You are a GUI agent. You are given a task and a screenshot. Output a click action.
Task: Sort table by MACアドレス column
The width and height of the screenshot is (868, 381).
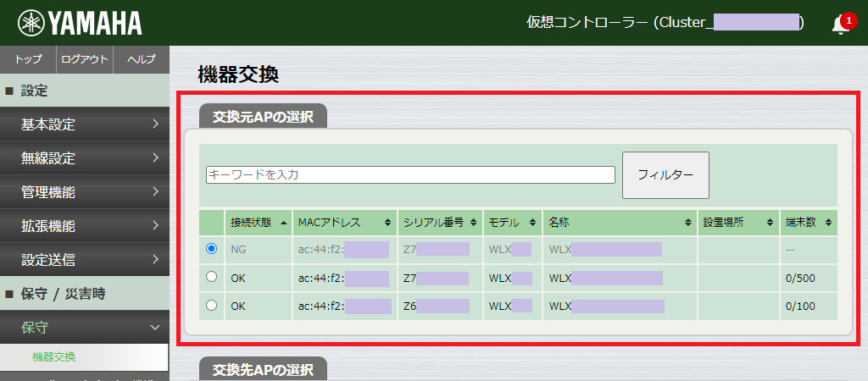[345, 223]
